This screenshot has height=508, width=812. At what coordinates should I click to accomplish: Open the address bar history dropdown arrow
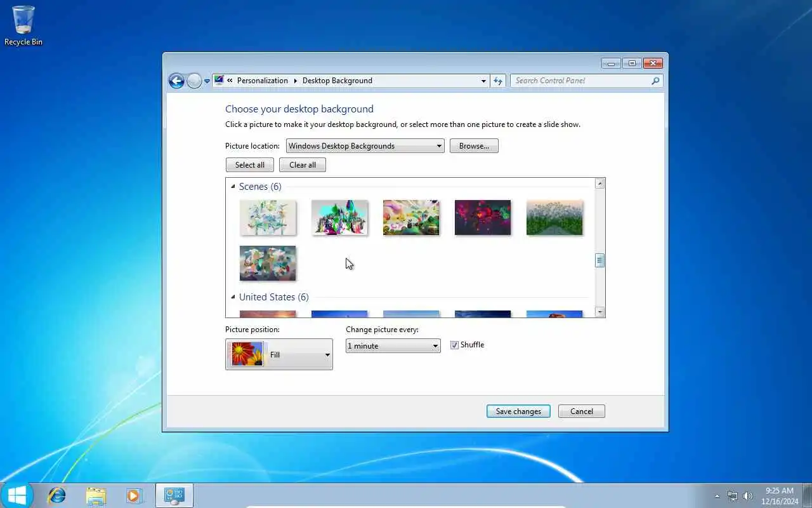click(x=483, y=81)
